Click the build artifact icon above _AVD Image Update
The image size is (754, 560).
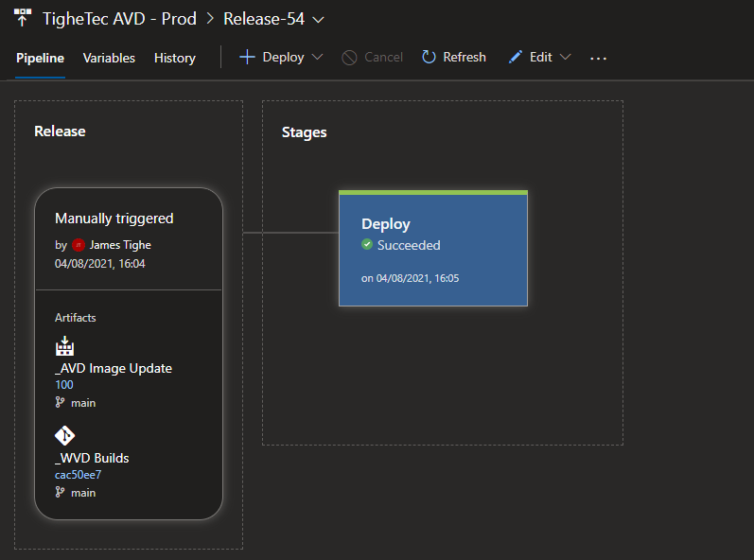(x=64, y=346)
